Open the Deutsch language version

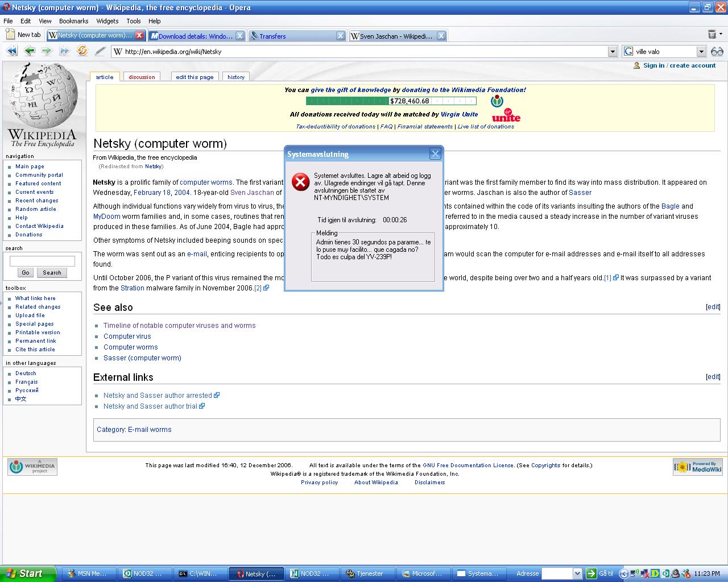[x=26, y=373]
